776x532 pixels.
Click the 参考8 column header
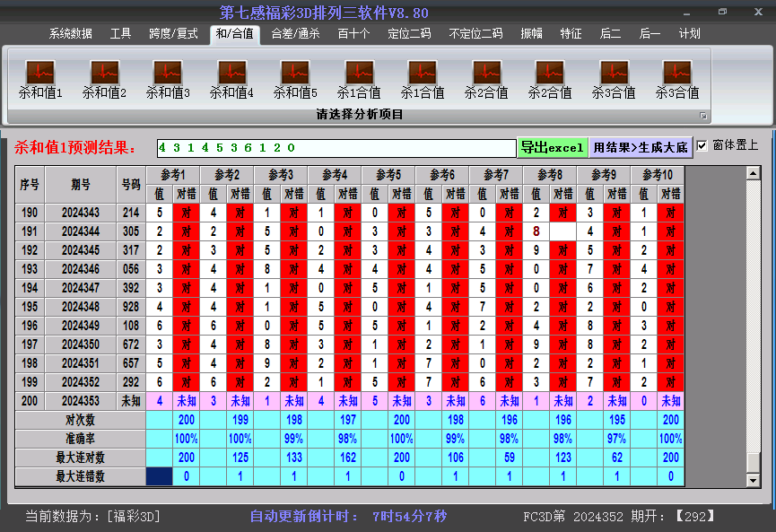point(550,175)
